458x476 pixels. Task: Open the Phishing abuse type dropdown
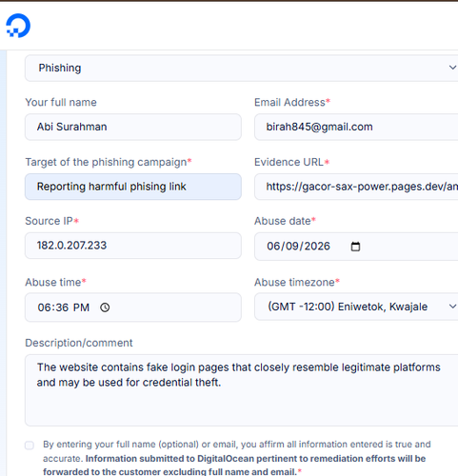241,68
